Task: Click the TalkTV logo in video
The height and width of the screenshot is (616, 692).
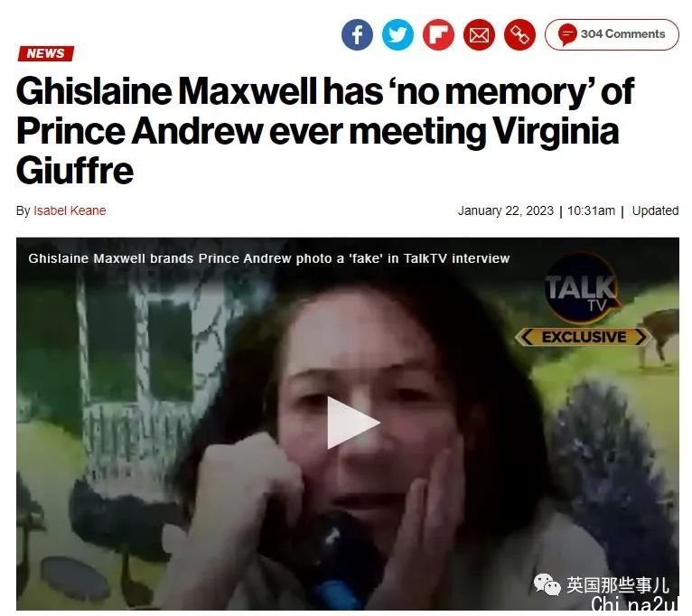Action: click(581, 289)
